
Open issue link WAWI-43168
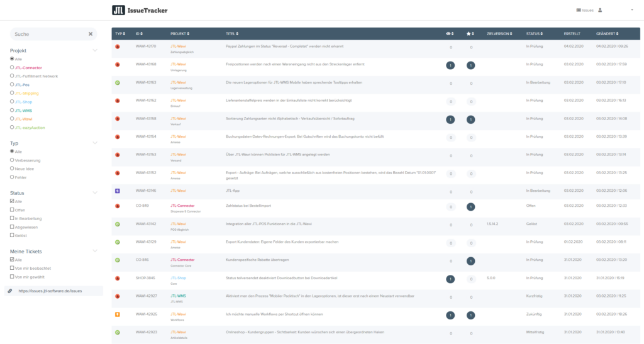point(146,64)
